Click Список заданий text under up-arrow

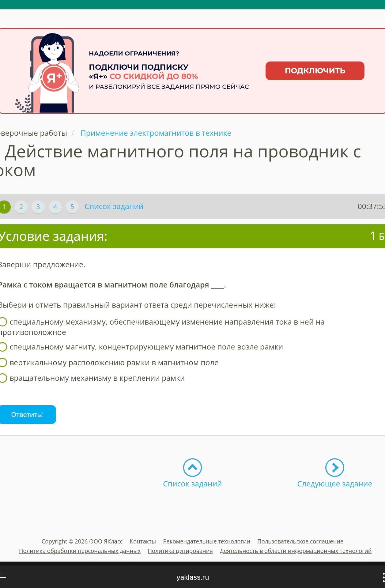pos(192,484)
